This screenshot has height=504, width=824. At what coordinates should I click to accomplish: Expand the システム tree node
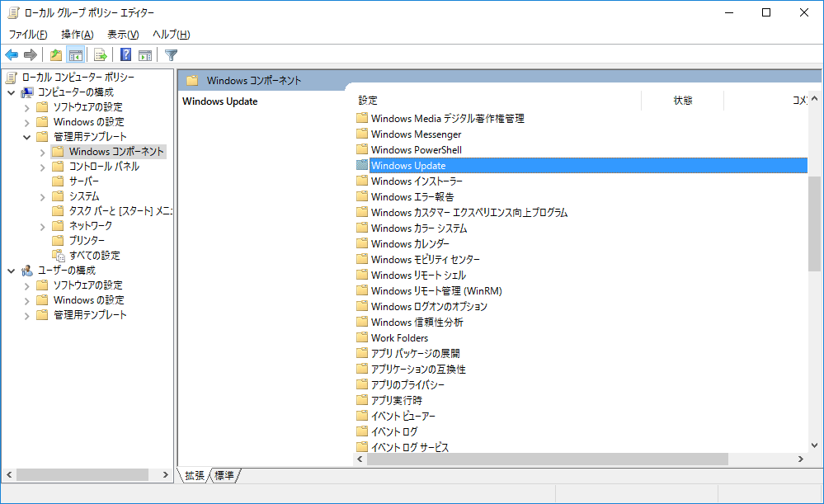[x=43, y=197]
